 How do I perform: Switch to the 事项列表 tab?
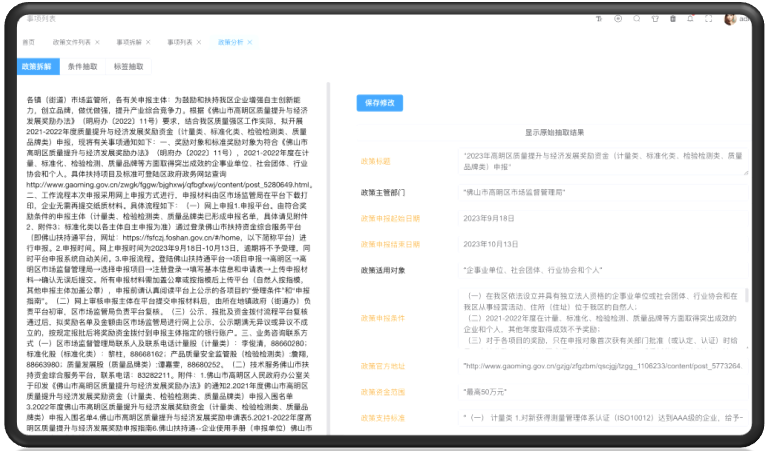pyautogui.click(x=180, y=42)
